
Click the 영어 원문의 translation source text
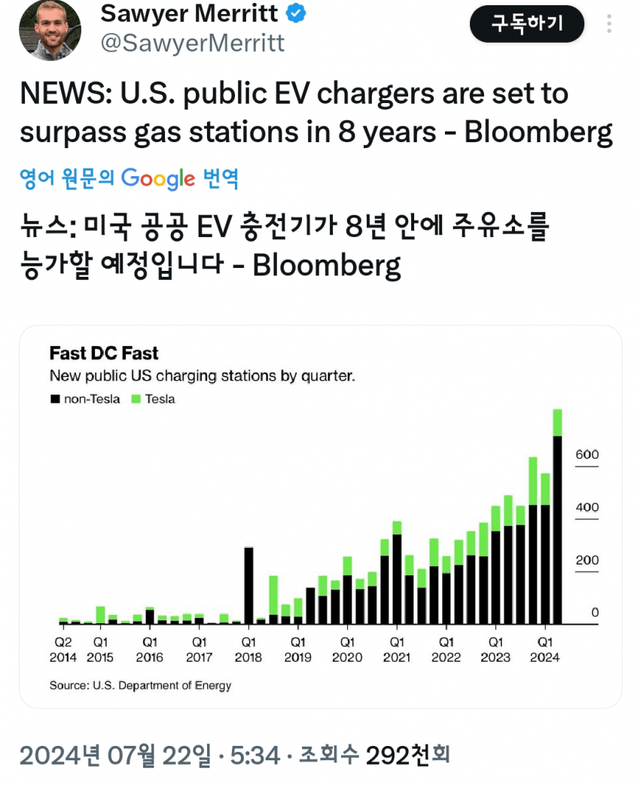tap(67, 179)
